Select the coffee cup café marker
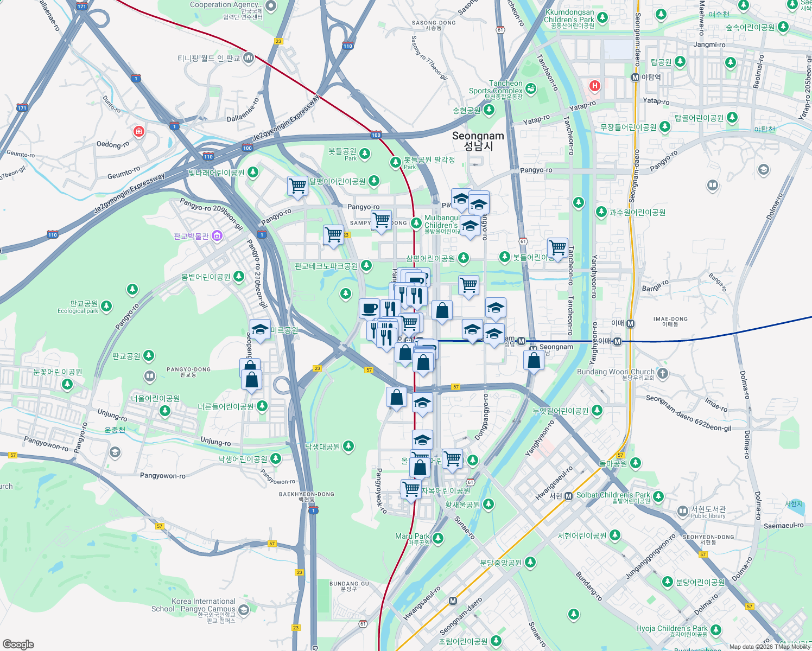Image resolution: width=812 pixels, height=651 pixels. 370,310
